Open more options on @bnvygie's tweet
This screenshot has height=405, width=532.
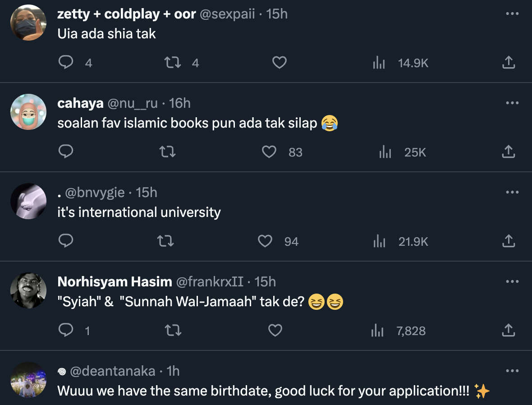pos(512,193)
